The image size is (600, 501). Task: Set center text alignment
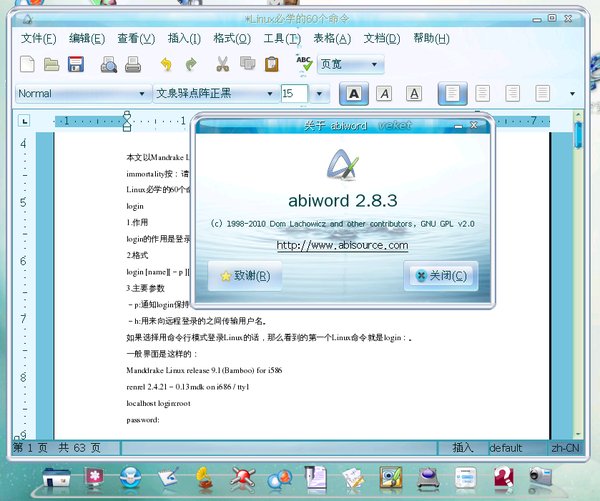tap(482, 93)
